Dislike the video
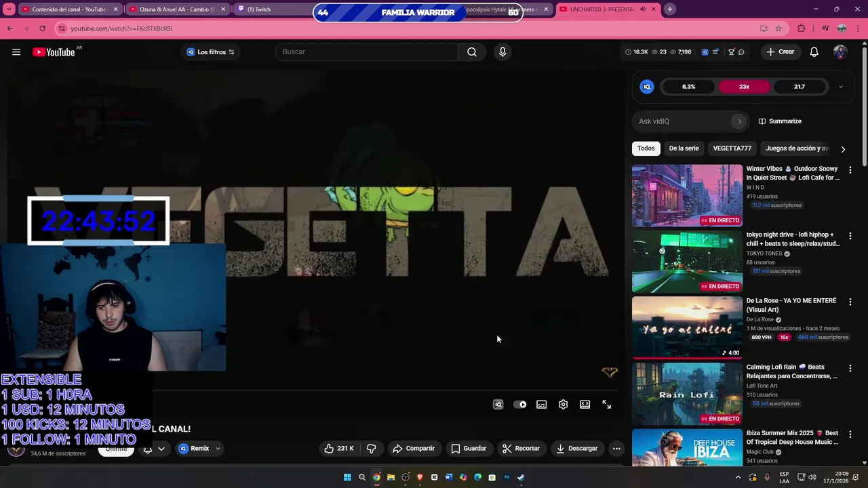 point(371,449)
